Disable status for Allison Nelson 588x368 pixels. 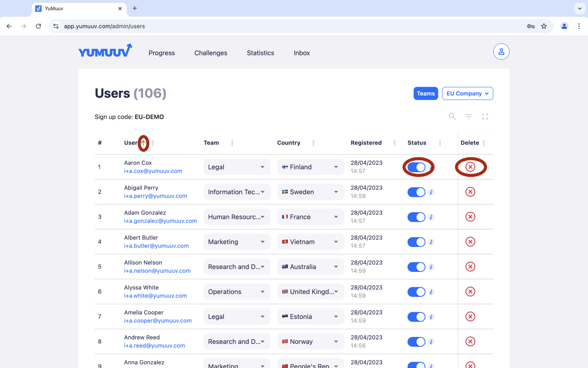[x=416, y=267]
